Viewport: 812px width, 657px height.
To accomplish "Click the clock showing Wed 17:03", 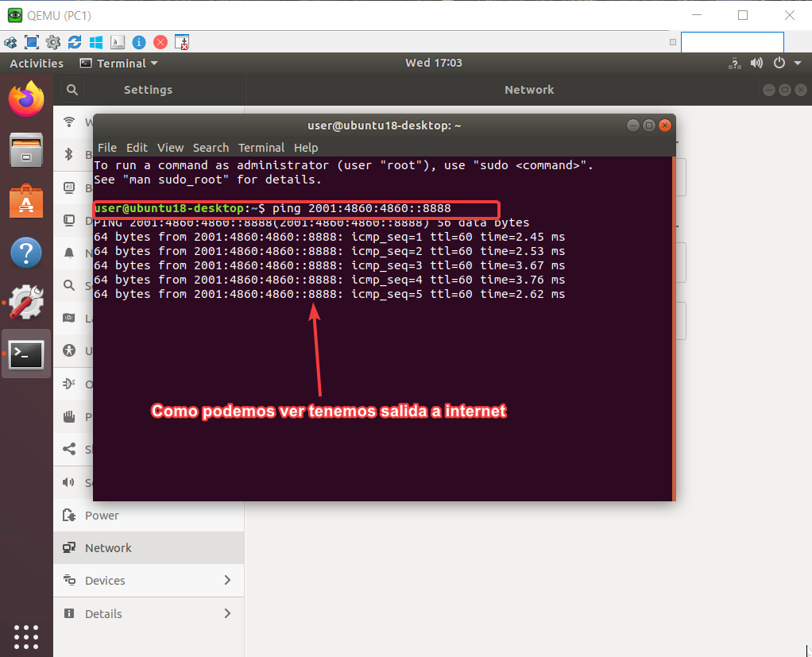I will (x=433, y=63).
